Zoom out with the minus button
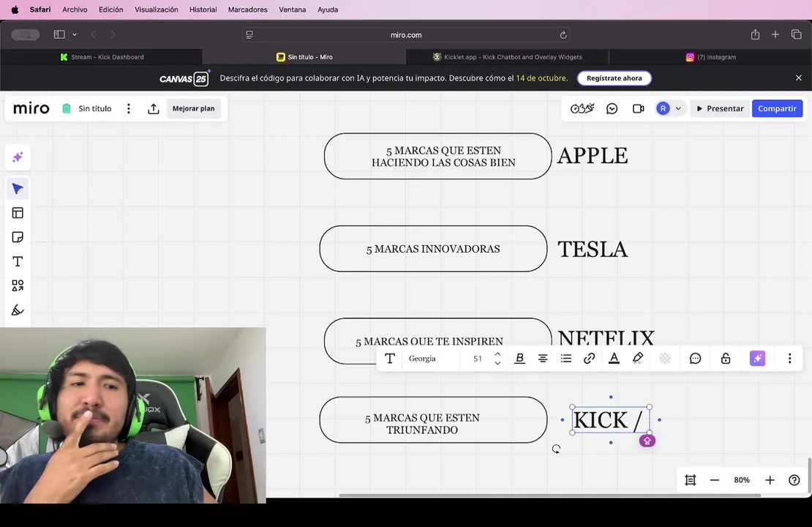The image size is (812, 527). click(x=715, y=480)
